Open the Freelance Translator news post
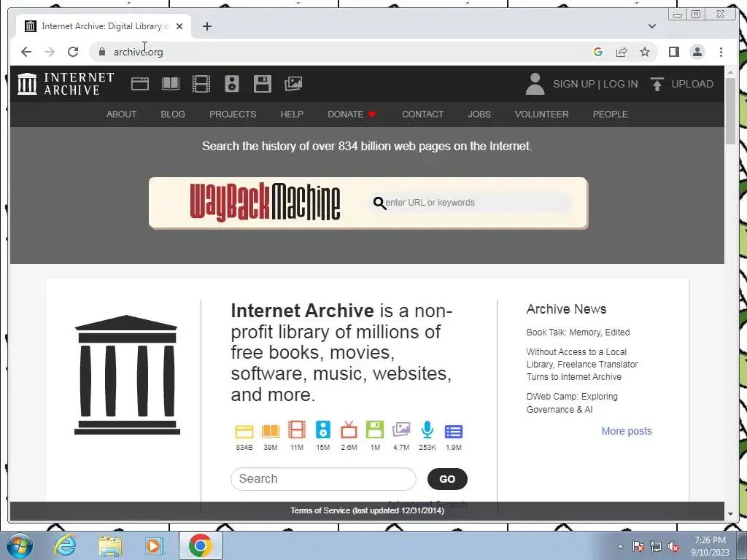This screenshot has width=747, height=560. click(582, 365)
